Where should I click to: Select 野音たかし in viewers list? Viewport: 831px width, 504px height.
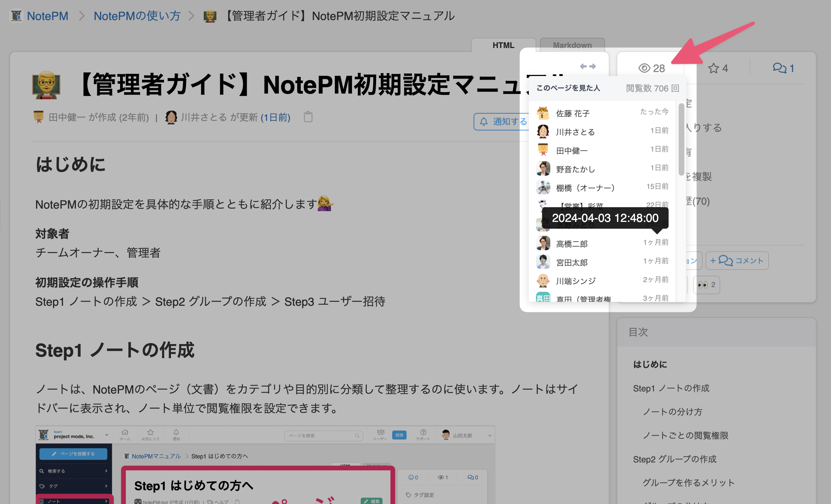[602, 169]
